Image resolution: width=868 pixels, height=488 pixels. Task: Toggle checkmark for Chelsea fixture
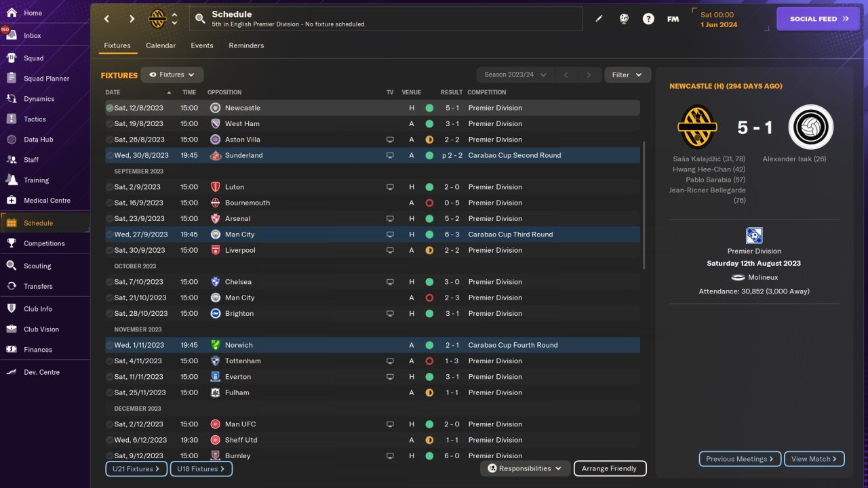click(x=110, y=282)
